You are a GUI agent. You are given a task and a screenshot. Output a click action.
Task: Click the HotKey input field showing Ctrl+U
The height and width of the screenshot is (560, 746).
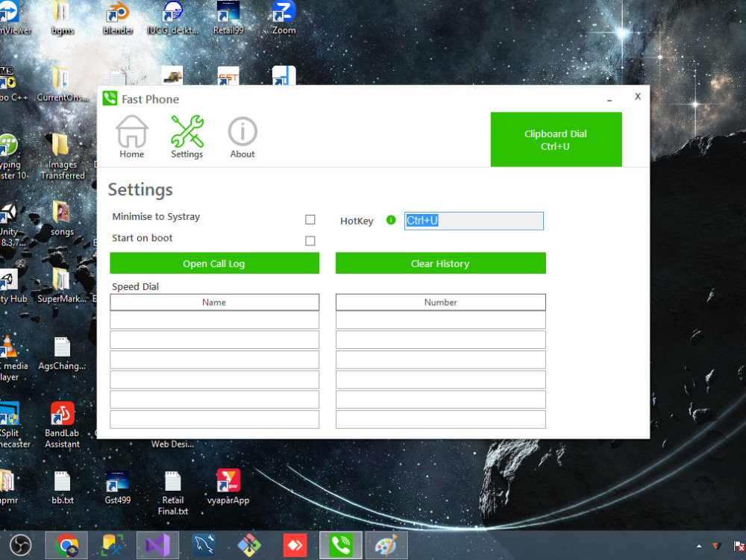(473, 220)
